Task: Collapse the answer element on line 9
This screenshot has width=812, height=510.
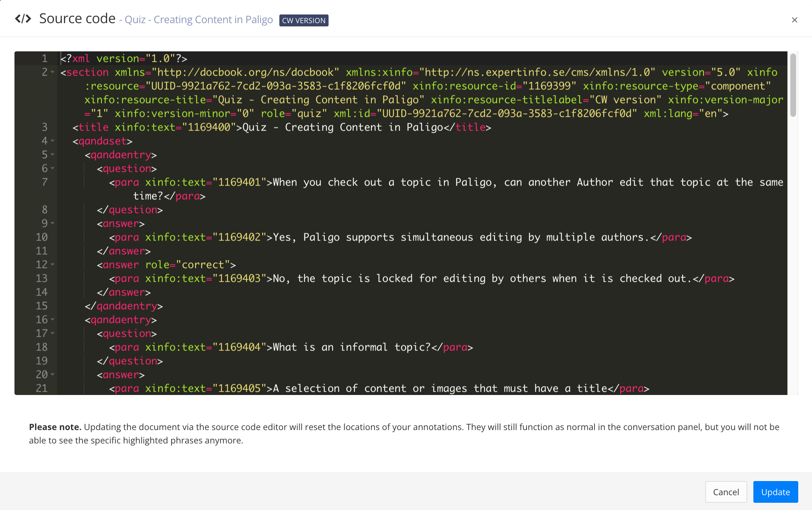Action: tap(52, 224)
